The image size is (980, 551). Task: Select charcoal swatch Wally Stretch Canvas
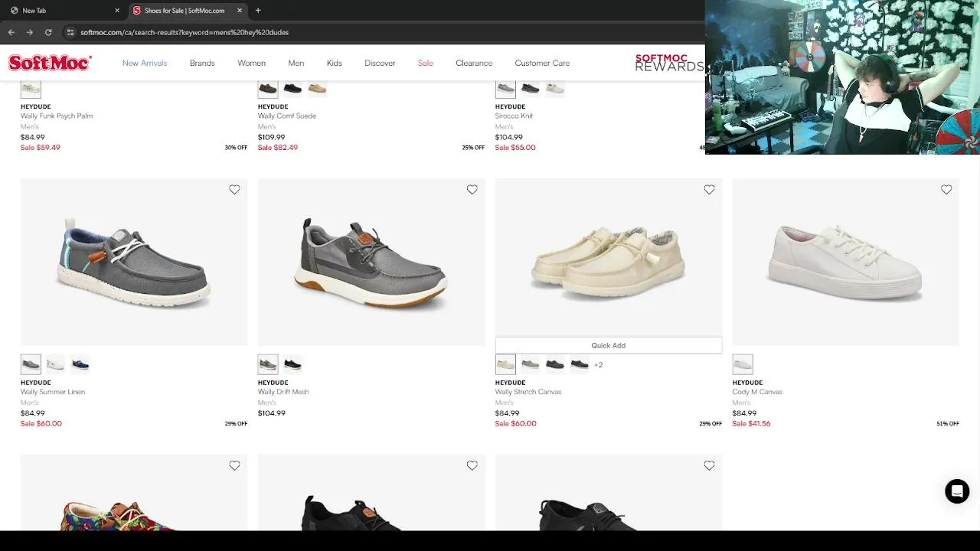554,364
